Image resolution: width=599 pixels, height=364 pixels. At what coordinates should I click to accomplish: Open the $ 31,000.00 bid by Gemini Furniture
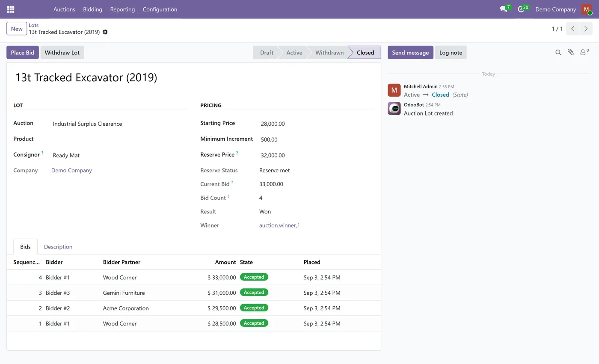coord(194,293)
